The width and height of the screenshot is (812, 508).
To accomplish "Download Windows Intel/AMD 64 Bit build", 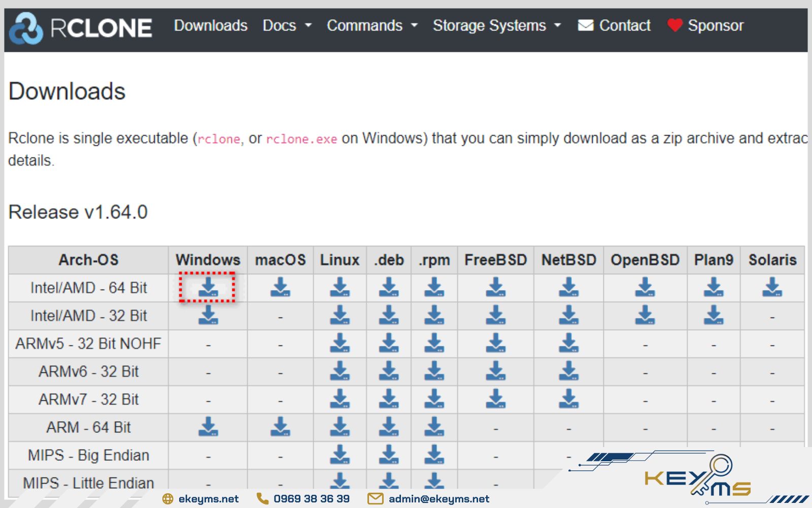I will tap(208, 288).
